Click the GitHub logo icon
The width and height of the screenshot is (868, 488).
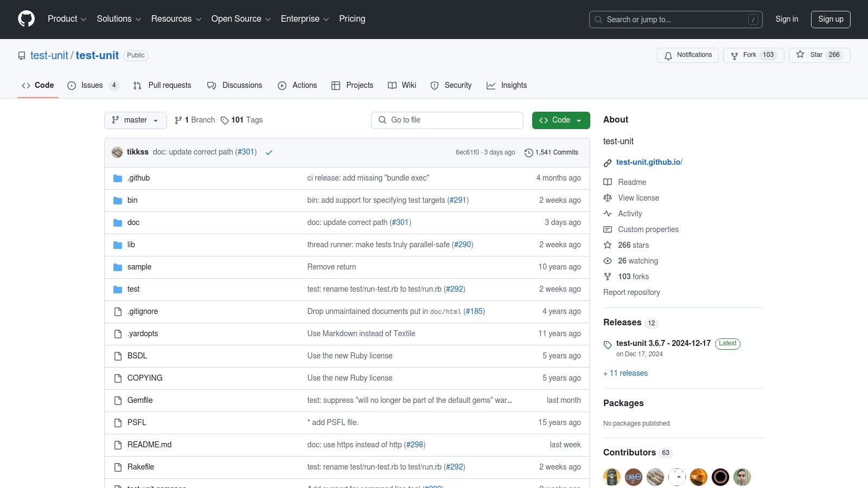[x=26, y=19]
